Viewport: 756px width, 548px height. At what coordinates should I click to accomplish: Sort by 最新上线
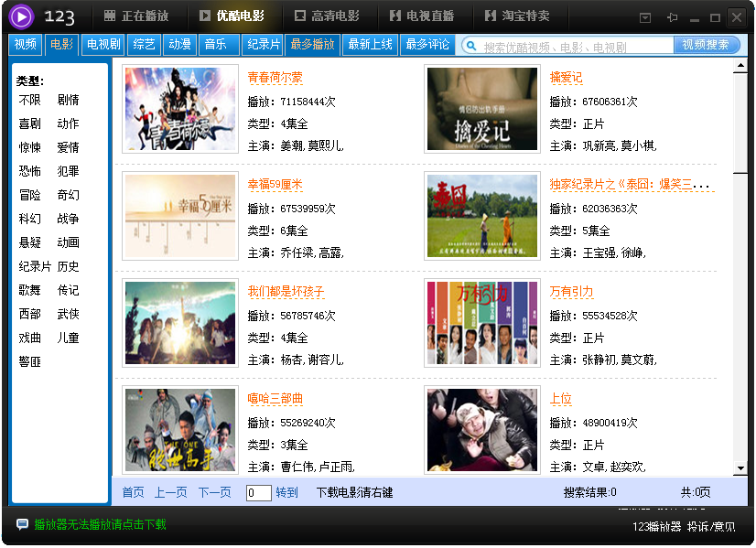tap(371, 44)
